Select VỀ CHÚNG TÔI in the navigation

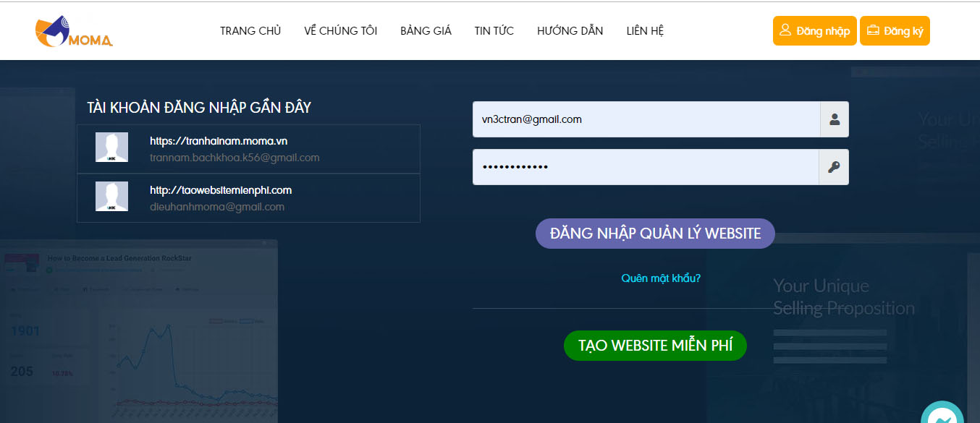click(x=340, y=30)
